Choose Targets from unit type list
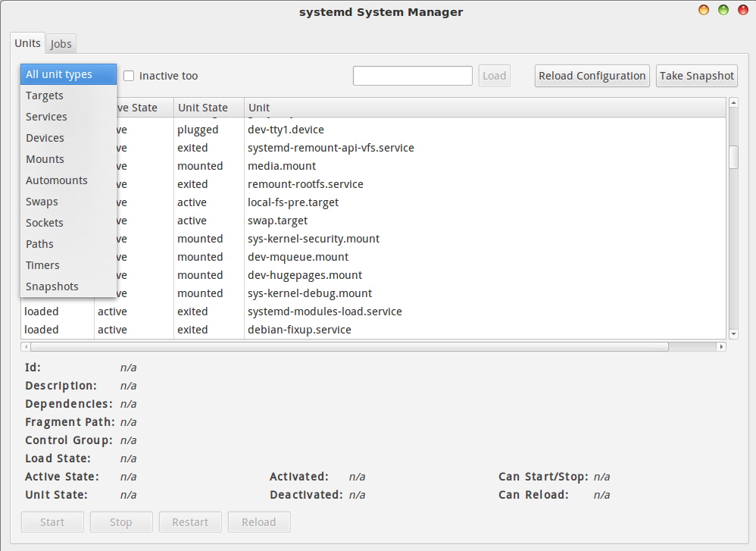Screen dimensions: 756x551 68,95
